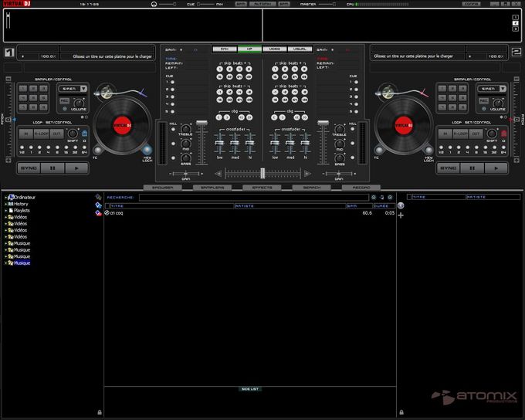Click the left deck loop IN button

click(25, 134)
